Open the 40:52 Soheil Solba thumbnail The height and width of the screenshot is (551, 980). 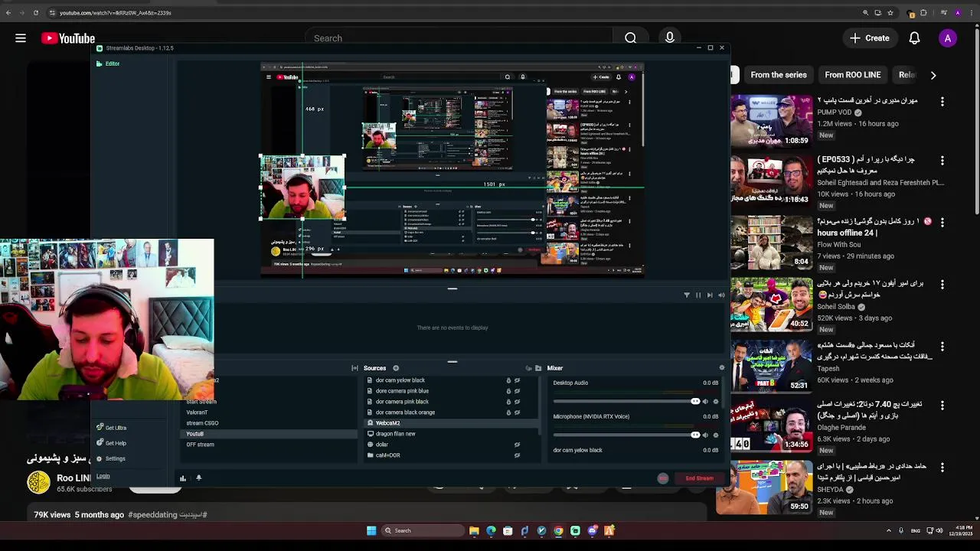coord(771,304)
